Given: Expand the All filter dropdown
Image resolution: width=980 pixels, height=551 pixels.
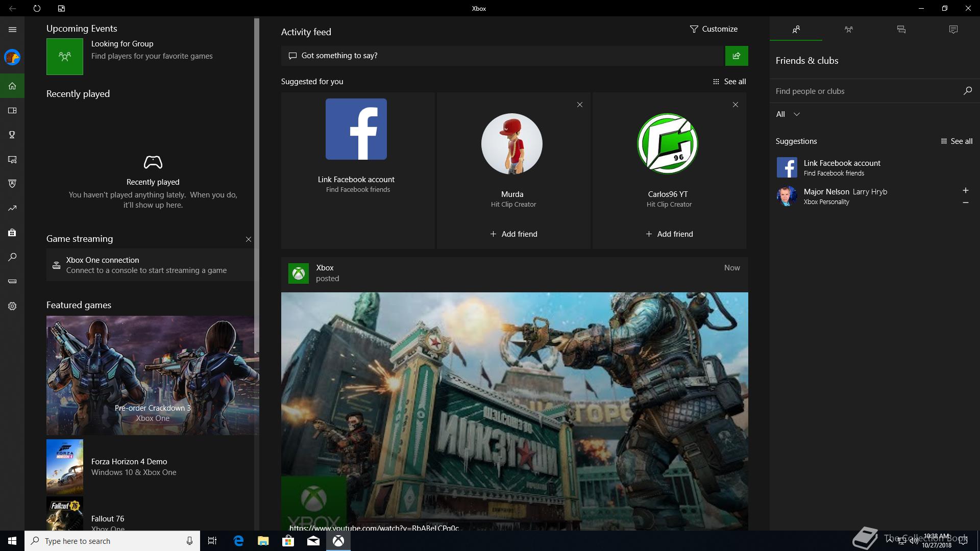Looking at the screenshot, I should (788, 114).
